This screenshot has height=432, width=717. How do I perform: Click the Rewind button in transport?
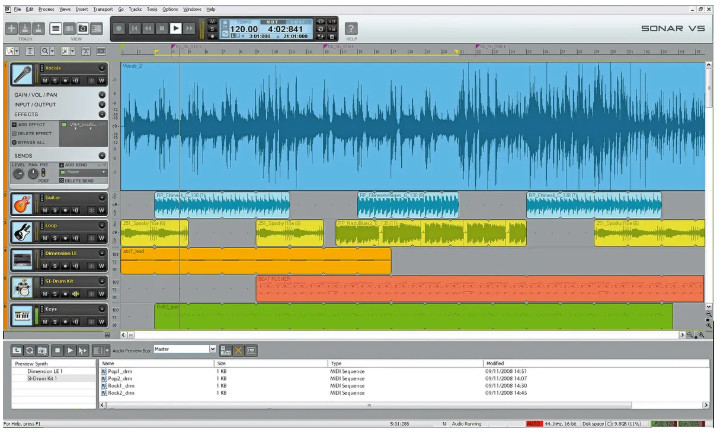(148, 28)
